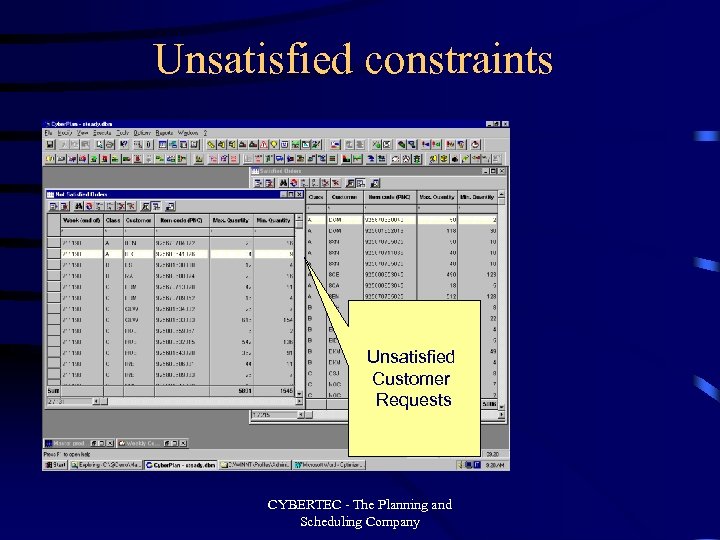Select the SCE customer cell in Satisfied Orders
The width and height of the screenshot is (720, 540).
(x=344, y=275)
